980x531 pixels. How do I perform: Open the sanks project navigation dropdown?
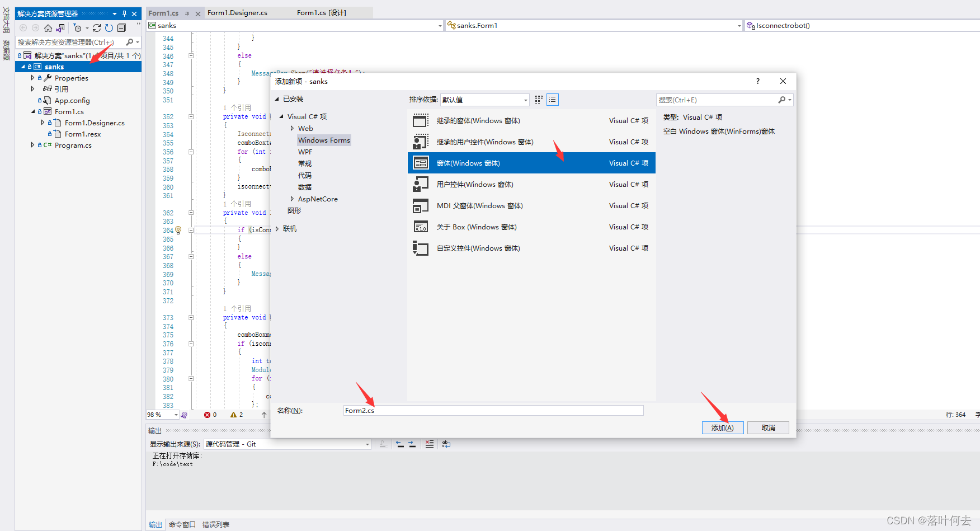click(295, 26)
